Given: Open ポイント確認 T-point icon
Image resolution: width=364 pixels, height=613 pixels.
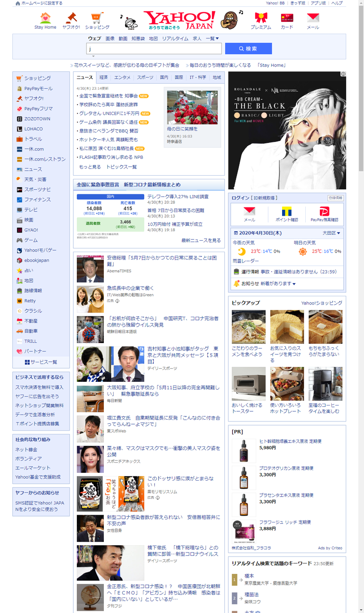Looking at the screenshot, I should coord(287,211).
